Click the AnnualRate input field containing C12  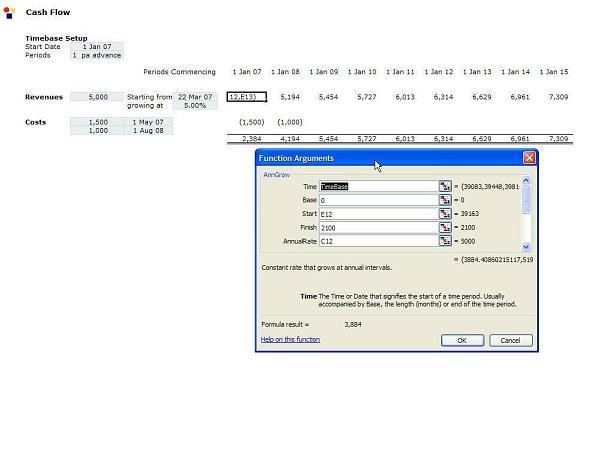[379, 241]
